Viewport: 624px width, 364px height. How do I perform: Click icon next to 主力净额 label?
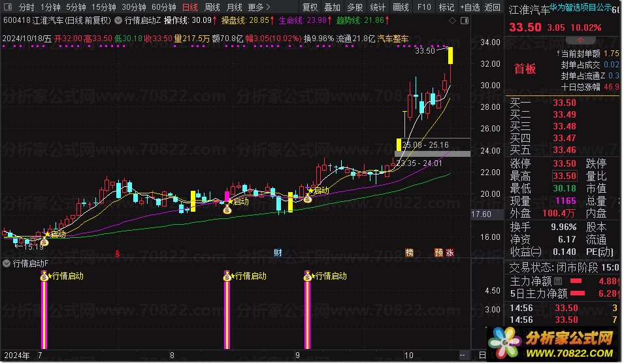[558, 281]
